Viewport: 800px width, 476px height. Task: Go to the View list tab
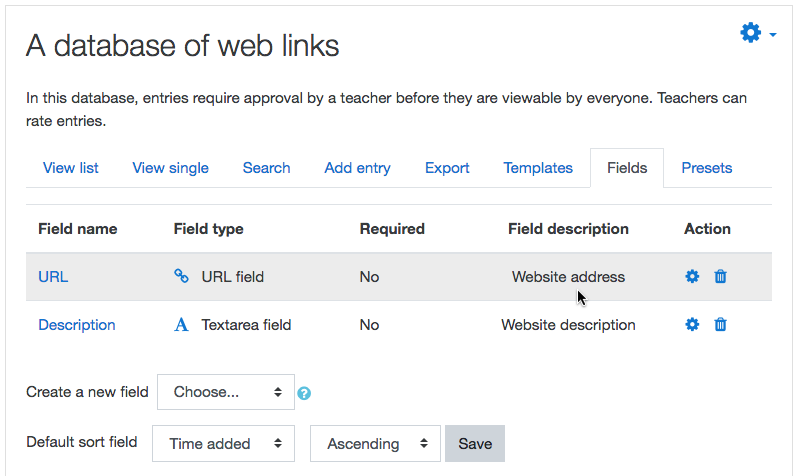pyautogui.click(x=70, y=168)
